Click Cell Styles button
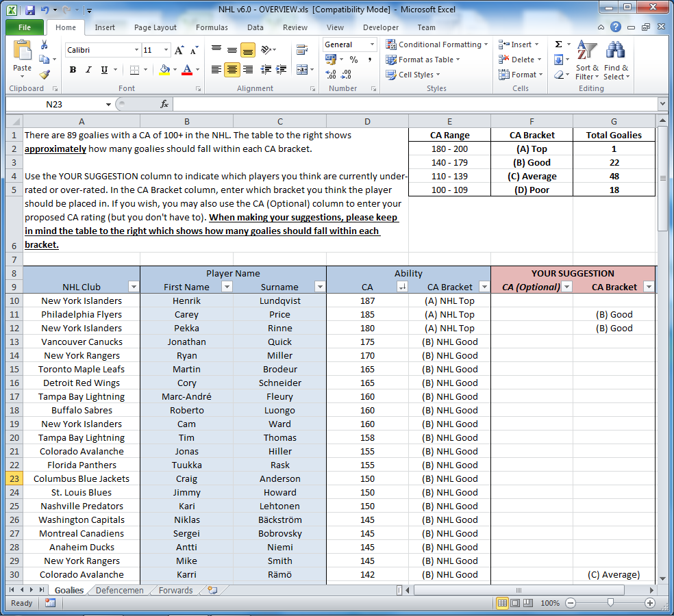 tap(412, 75)
